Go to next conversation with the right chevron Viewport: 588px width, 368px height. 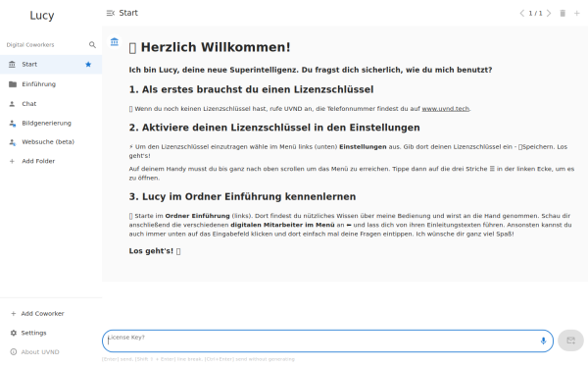click(549, 13)
